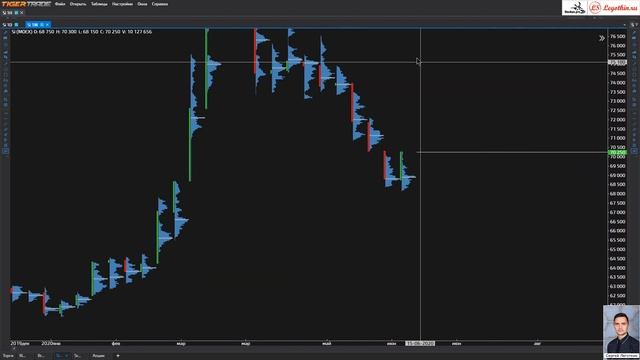Screen dimensions: 640x360
Task: Click the crosshair date label on time axis
Action: coord(420,344)
